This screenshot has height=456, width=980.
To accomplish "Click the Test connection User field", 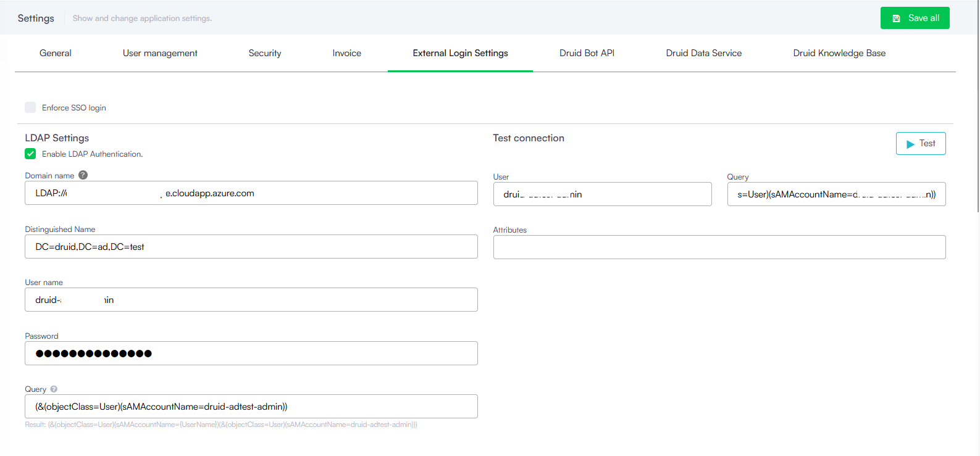I will tap(602, 194).
